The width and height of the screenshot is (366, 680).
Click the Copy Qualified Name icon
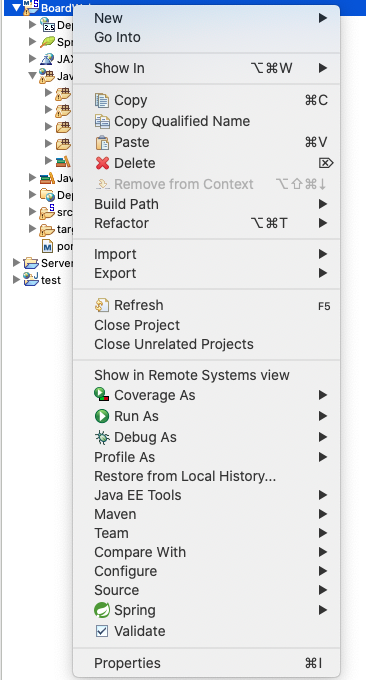click(x=102, y=121)
